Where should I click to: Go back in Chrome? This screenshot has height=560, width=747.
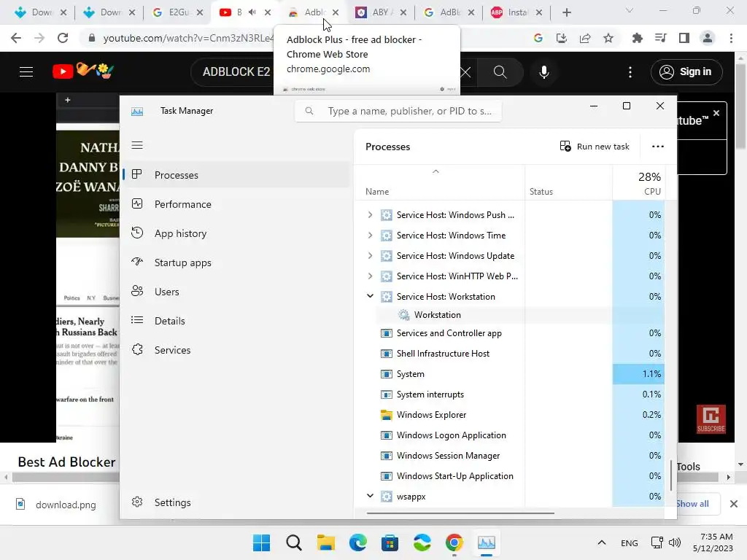[x=16, y=38]
